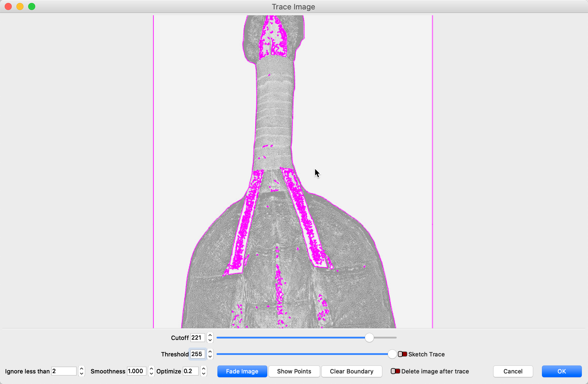
Task: Enable the Sketch Trace toggle
Action: 402,354
